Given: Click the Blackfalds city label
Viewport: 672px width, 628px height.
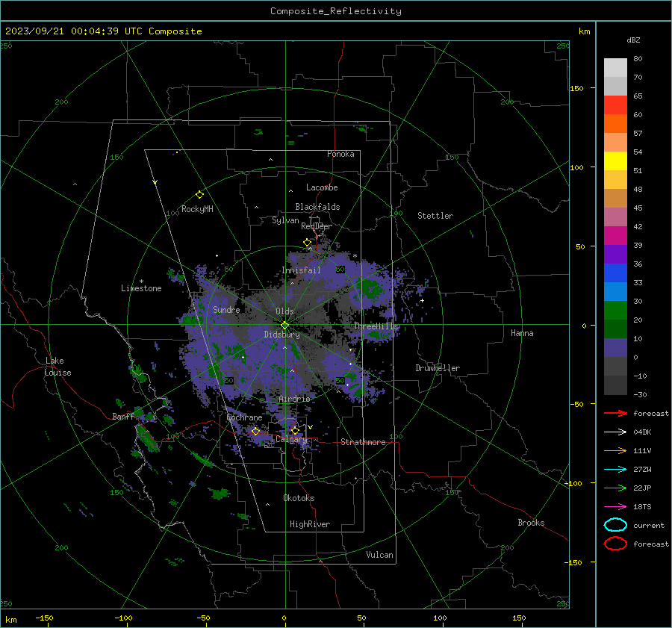Looking at the screenshot, I should pyautogui.click(x=317, y=207).
